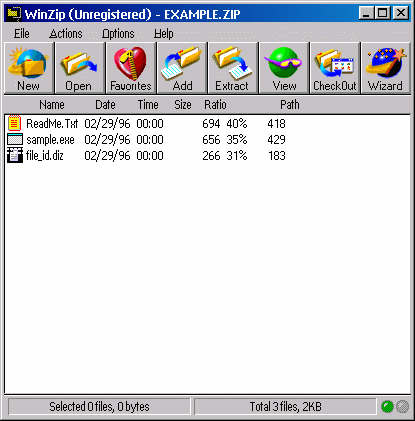Add files with the Add toolbar icon
415x421 pixels.
click(x=182, y=68)
